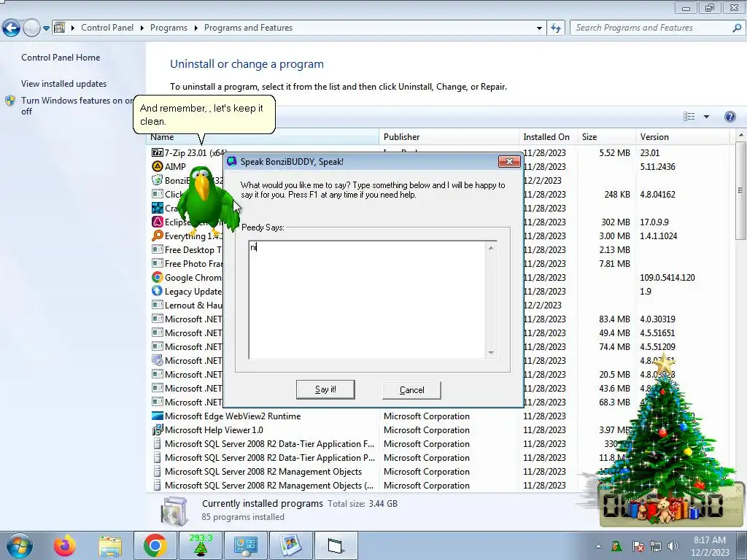This screenshot has height=560, width=747.
Task: Select the 7-Zip 23.01 entry icon
Action: [x=158, y=152]
